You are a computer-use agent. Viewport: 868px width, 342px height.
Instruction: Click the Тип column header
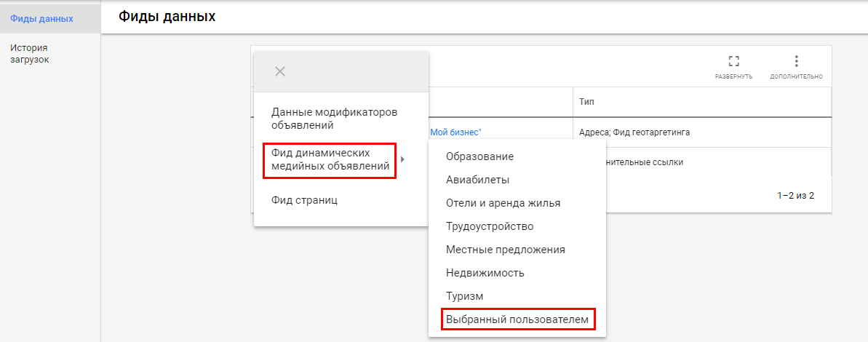point(586,103)
